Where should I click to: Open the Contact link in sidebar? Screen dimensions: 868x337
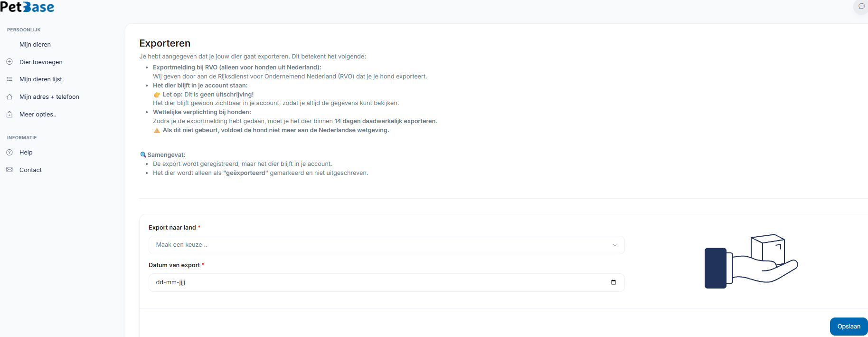coord(31,170)
